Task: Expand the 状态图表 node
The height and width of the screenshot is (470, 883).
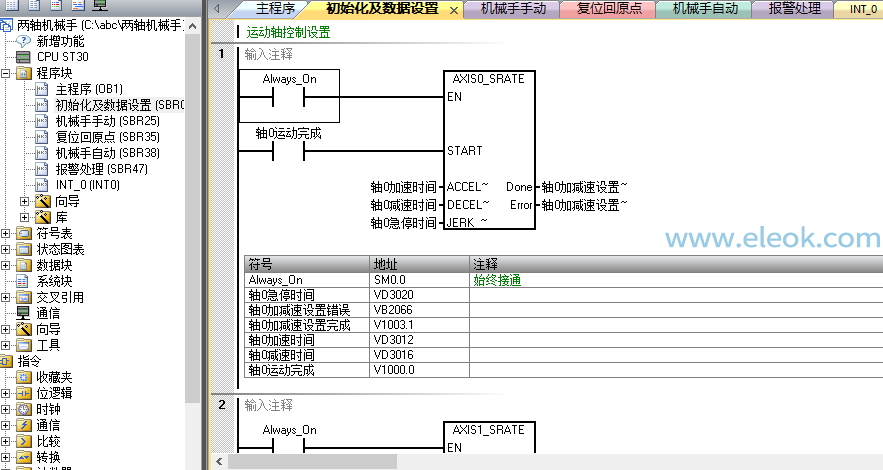Action: [6, 249]
